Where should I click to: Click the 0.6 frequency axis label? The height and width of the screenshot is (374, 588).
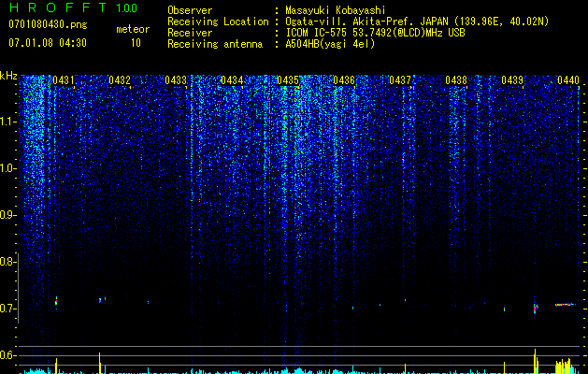pyautogui.click(x=7, y=355)
